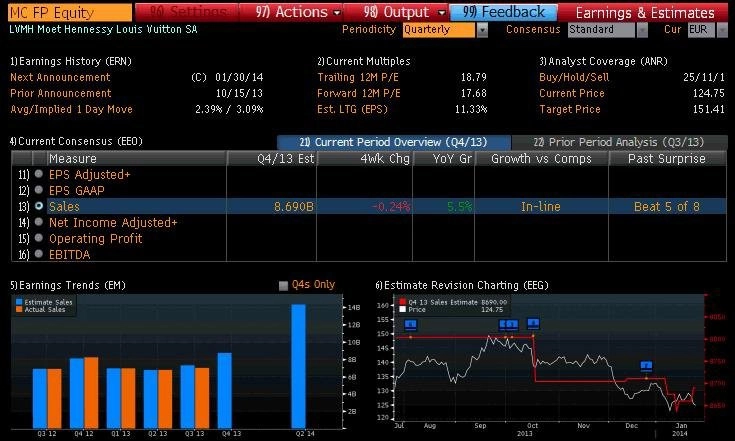Screen dimensions: 735x441
Task: Click the Target Price value 151.41
Action: tap(709, 109)
